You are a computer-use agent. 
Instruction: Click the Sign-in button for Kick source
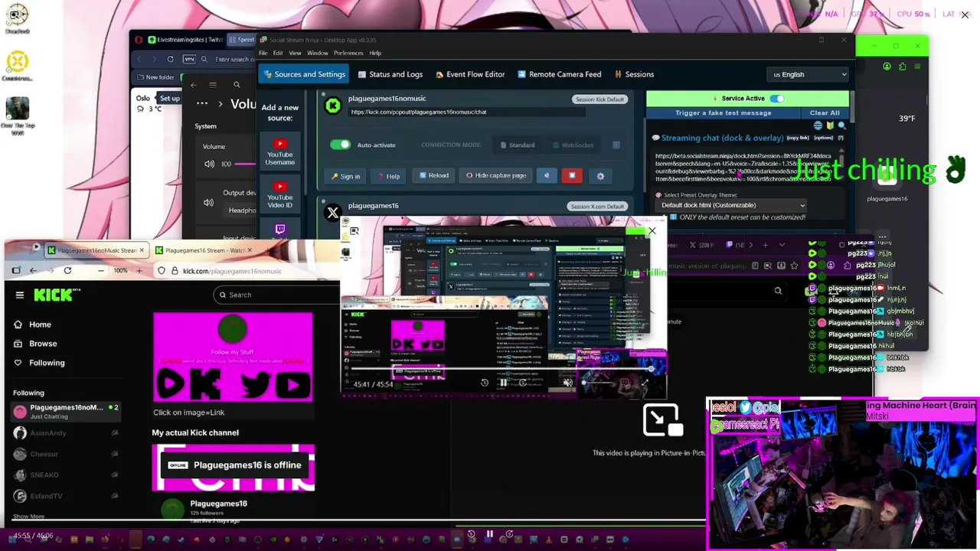[x=345, y=176]
